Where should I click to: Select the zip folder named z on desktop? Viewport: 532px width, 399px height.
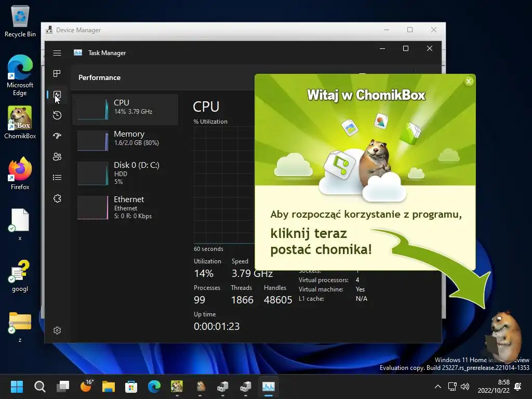[x=20, y=326]
